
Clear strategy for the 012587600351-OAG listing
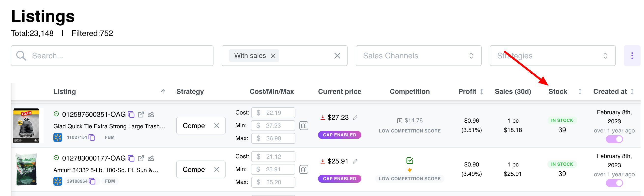click(x=216, y=126)
